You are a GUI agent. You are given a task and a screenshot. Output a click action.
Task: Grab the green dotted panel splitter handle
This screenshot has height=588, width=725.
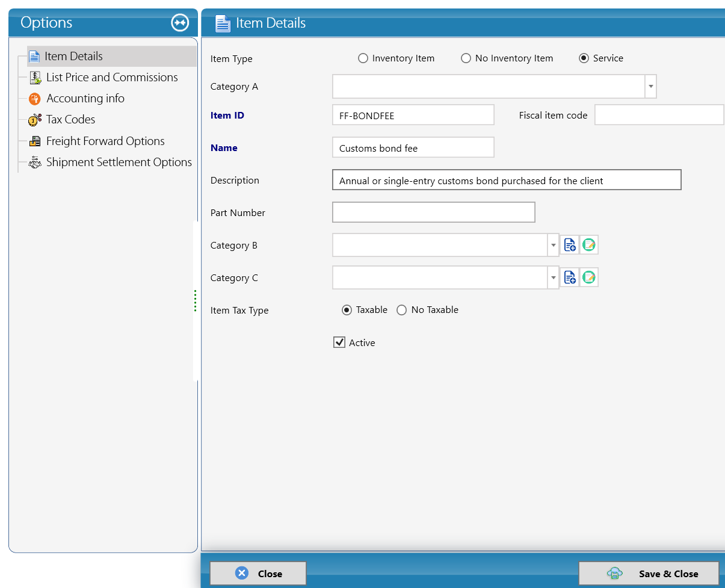pos(195,300)
